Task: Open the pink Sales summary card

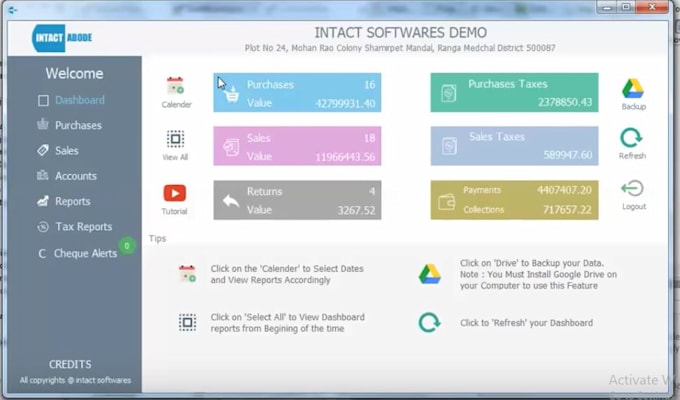Action: coord(297,146)
